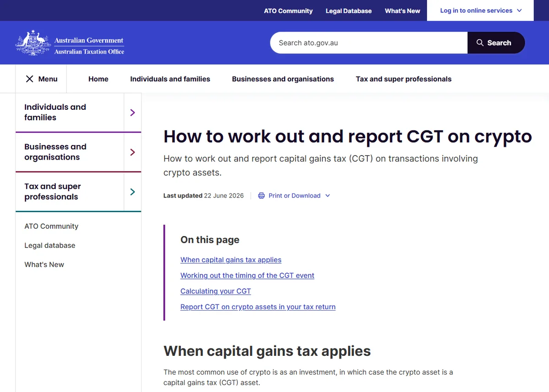Jump to Calculating your CGT link
This screenshot has width=549, height=392.
(215, 291)
